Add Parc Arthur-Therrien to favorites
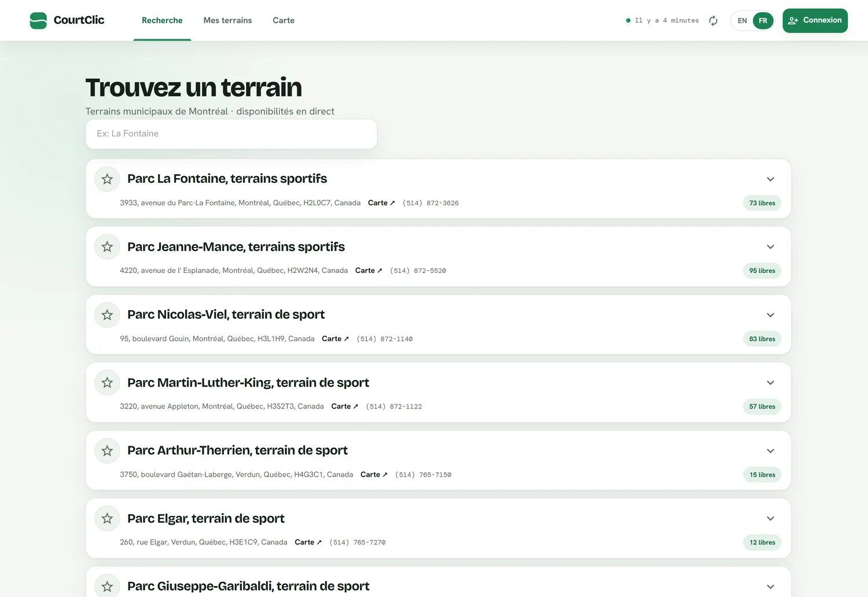Viewport: 868px width, 597px height. coord(107,451)
